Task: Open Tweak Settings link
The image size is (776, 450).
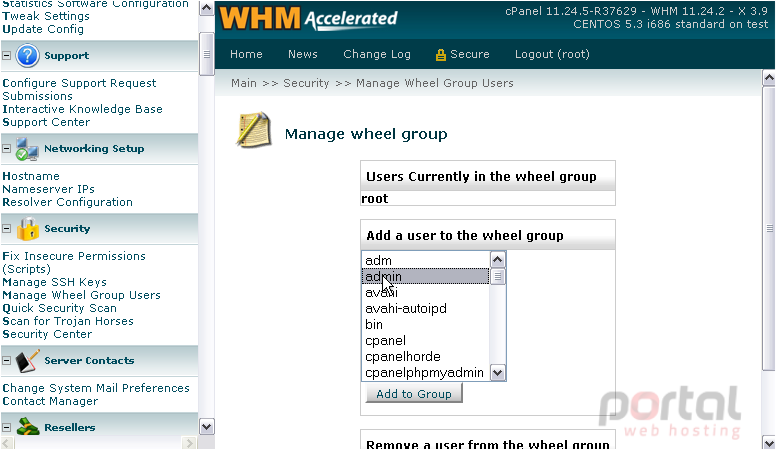Action: [46, 16]
